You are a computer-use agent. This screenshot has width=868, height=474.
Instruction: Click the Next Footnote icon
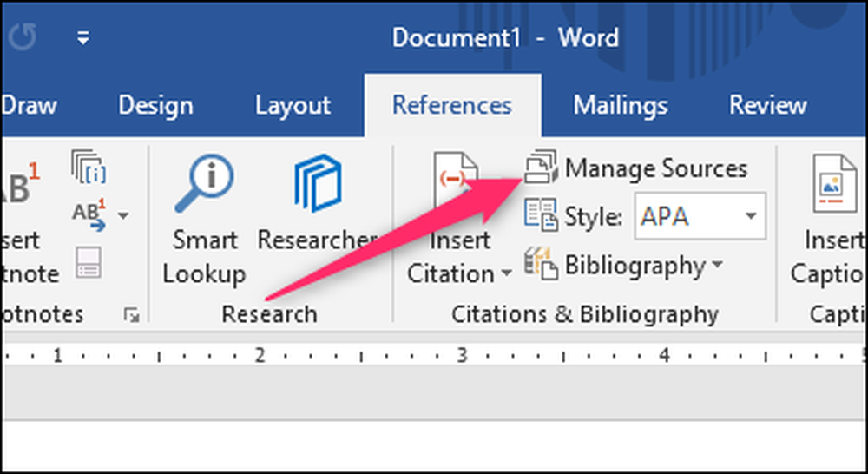click(x=91, y=214)
